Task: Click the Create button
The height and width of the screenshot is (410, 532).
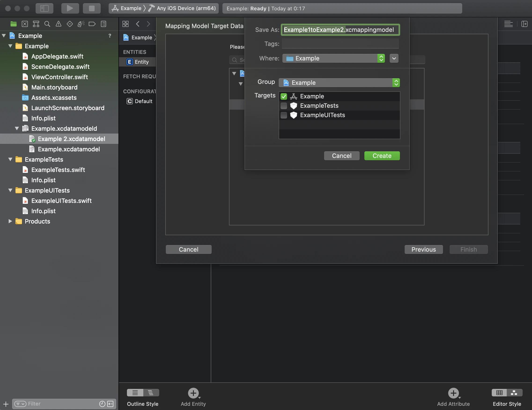Action: pyautogui.click(x=382, y=156)
